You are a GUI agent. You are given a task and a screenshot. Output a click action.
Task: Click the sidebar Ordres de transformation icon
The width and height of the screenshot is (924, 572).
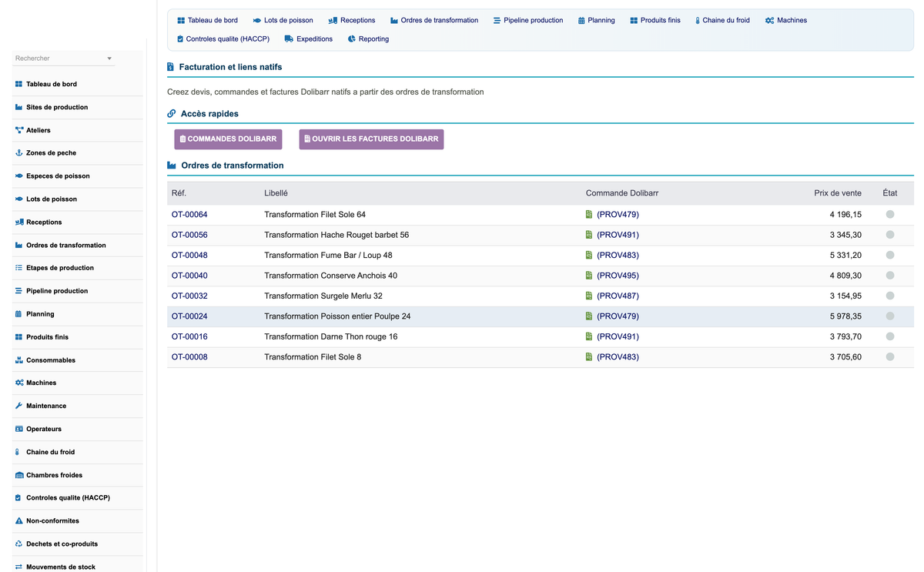pyautogui.click(x=18, y=245)
